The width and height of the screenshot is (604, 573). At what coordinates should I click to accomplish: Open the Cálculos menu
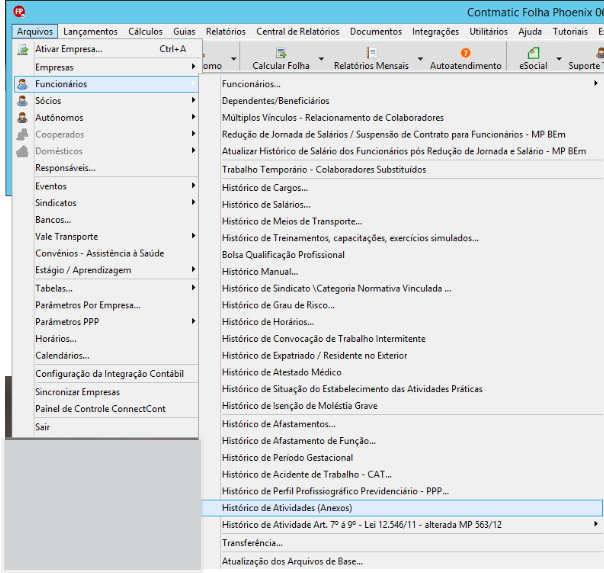tap(146, 32)
